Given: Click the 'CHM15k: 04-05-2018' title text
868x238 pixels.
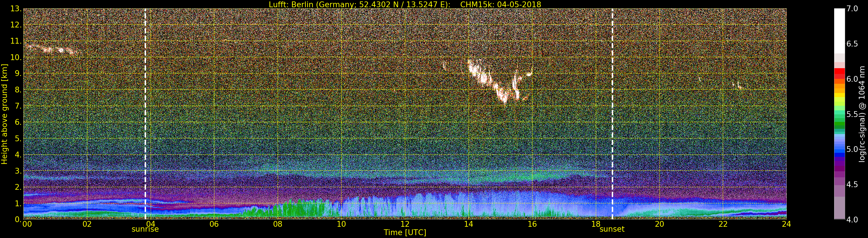Looking at the screenshot, I should click(x=500, y=4).
